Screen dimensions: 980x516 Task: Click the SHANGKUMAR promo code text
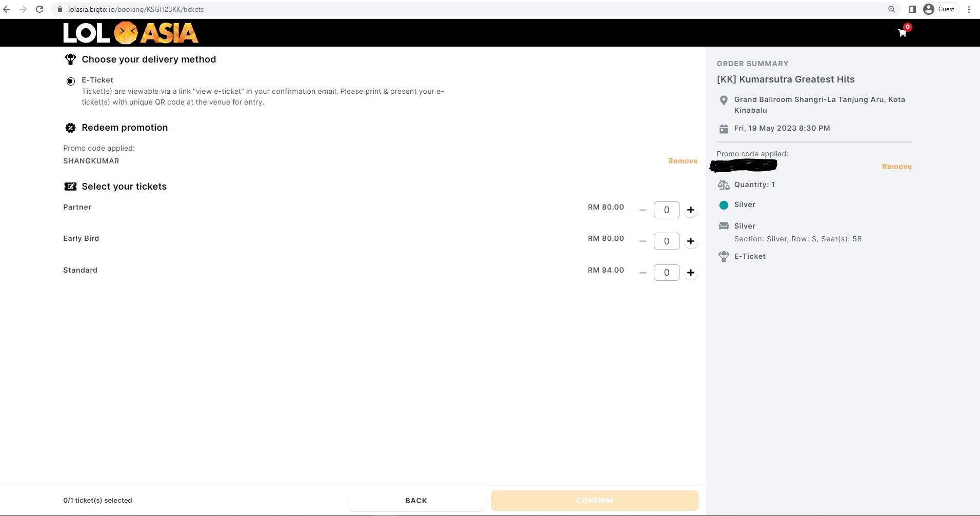(x=91, y=161)
